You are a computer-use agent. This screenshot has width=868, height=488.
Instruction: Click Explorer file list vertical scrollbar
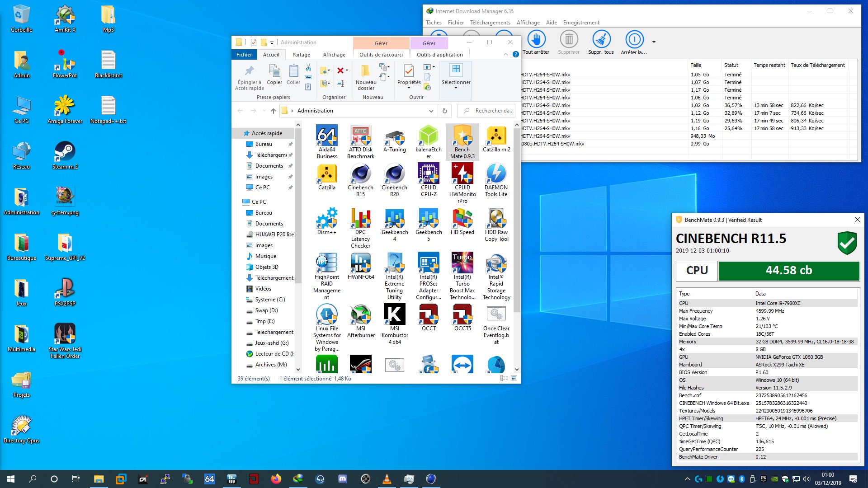(x=517, y=219)
